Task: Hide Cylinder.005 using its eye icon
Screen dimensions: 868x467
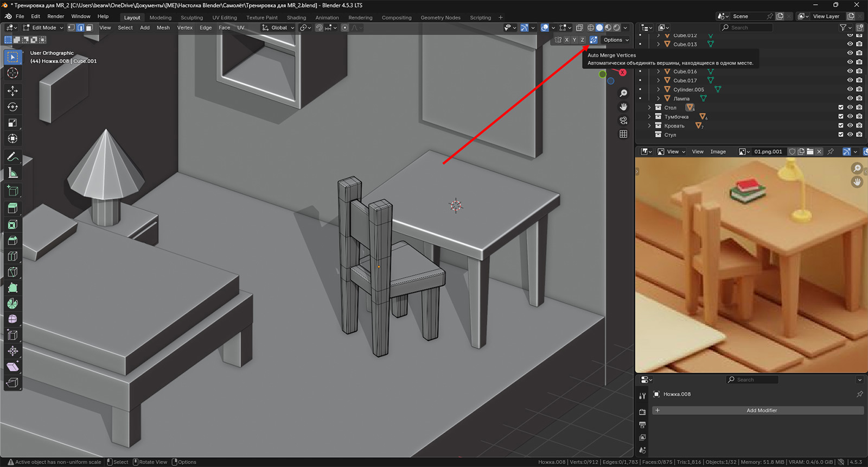Action: [850, 90]
